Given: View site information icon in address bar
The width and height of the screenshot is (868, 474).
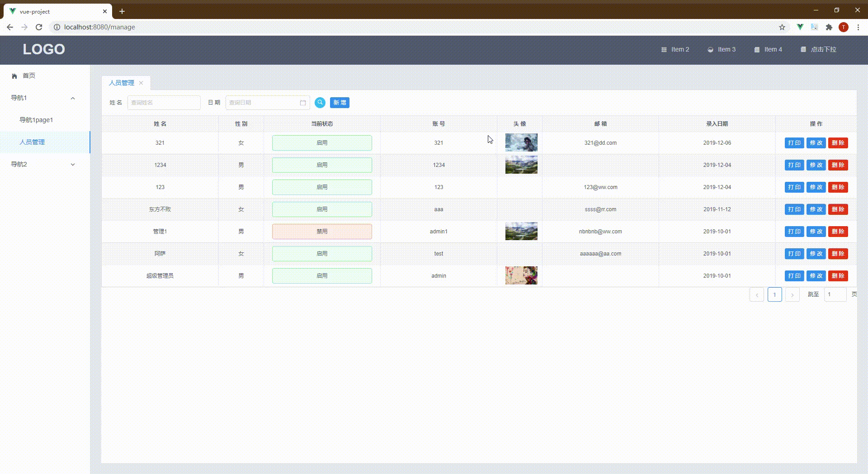Looking at the screenshot, I should 57,27.
